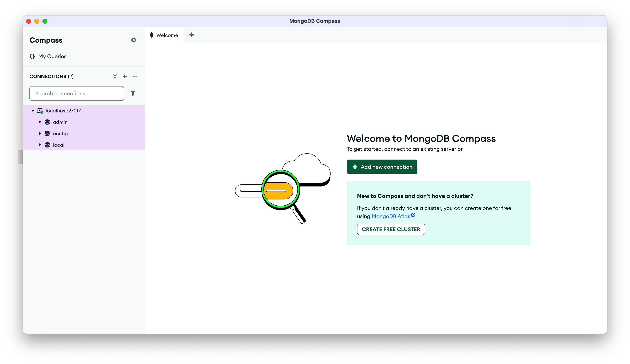630x364 pixels.
Task: Select the config database name
Action: [x=60, y=133]
